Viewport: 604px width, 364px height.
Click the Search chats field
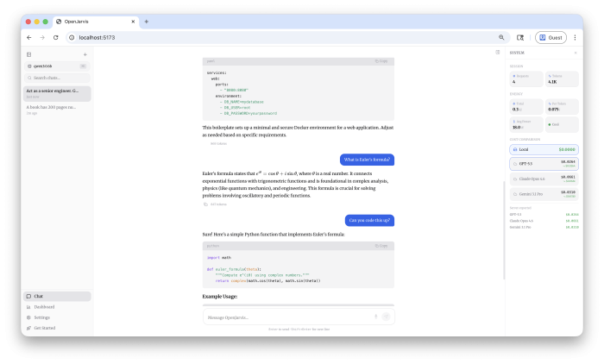tap(57, 78)
